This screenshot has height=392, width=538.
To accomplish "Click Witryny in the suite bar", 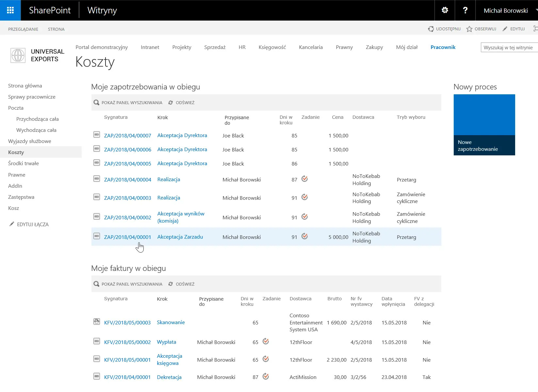I will tap(102, 10).
